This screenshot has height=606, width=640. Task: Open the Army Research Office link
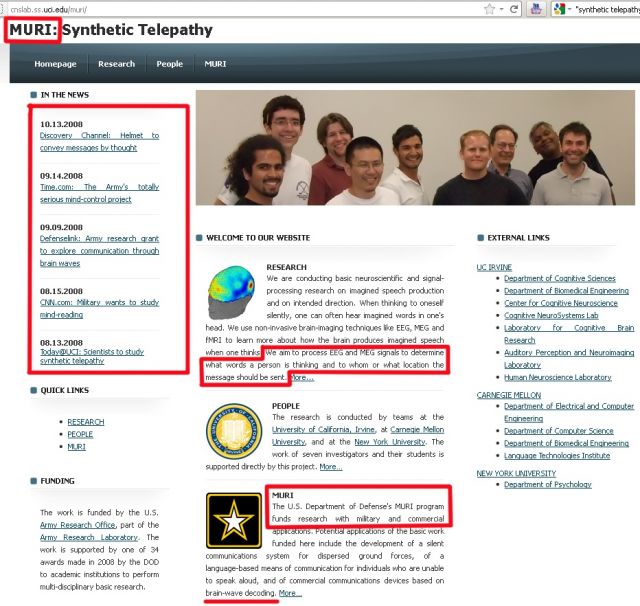(x=78, y=525)
